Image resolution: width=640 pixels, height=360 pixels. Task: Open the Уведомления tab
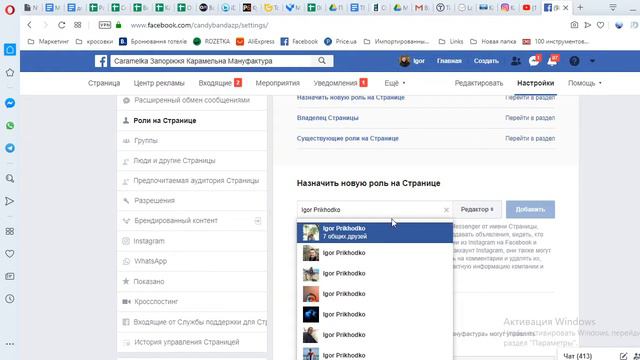340,83
